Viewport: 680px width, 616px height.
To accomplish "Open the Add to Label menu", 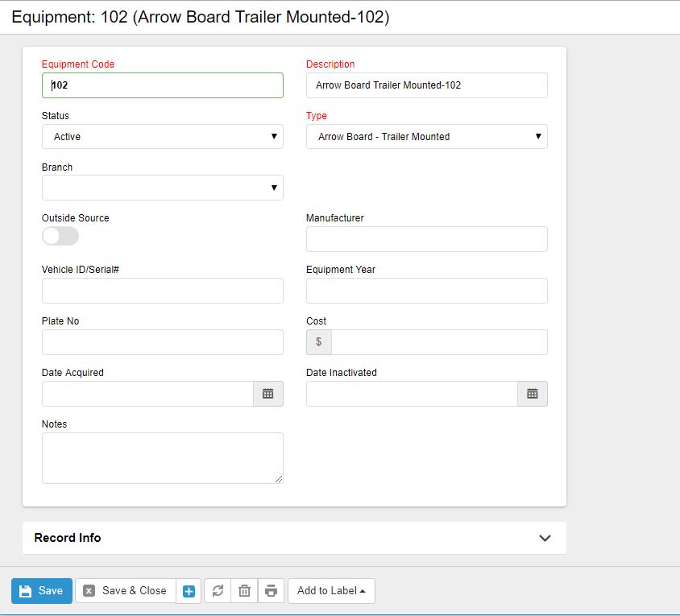I will [x=330, y=591].
